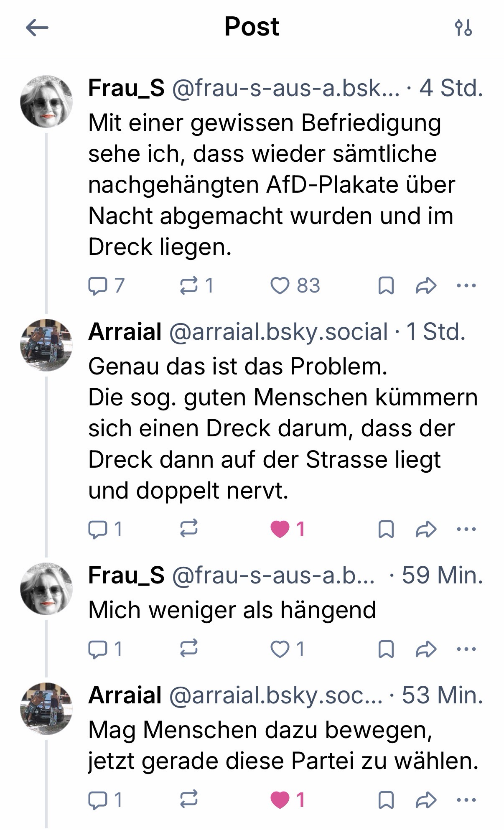This screenshot has width=504, height=830.
Task: Reply to Arraial's 'Genau das ist das Problem' post
Action: click(97, 530)
